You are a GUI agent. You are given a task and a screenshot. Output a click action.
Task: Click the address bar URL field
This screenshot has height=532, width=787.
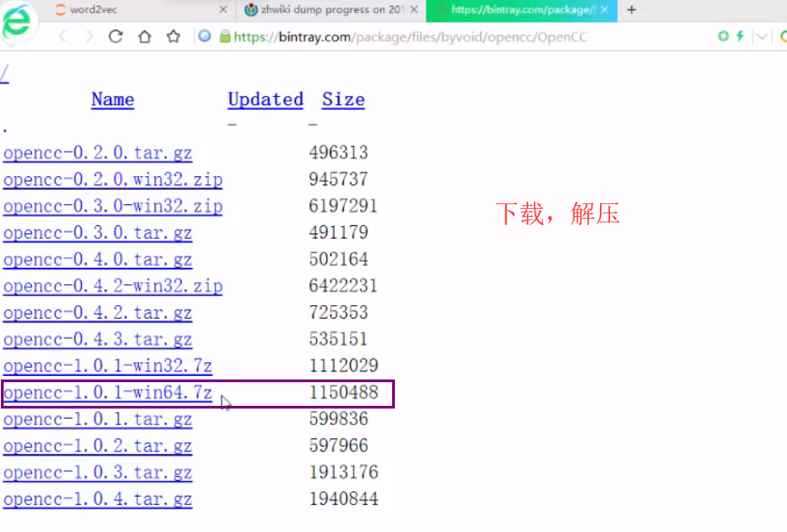tap(410, 36)
